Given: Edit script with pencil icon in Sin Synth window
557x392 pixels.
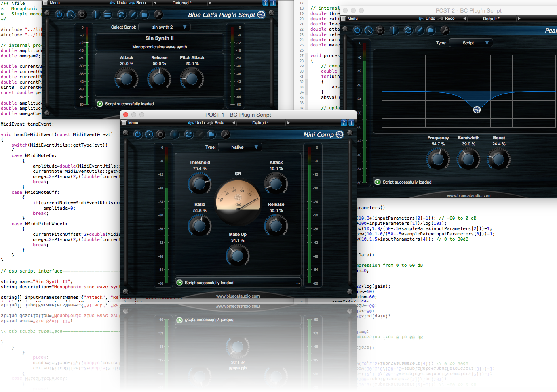Looking at the screenshot, I should [133, 15].
